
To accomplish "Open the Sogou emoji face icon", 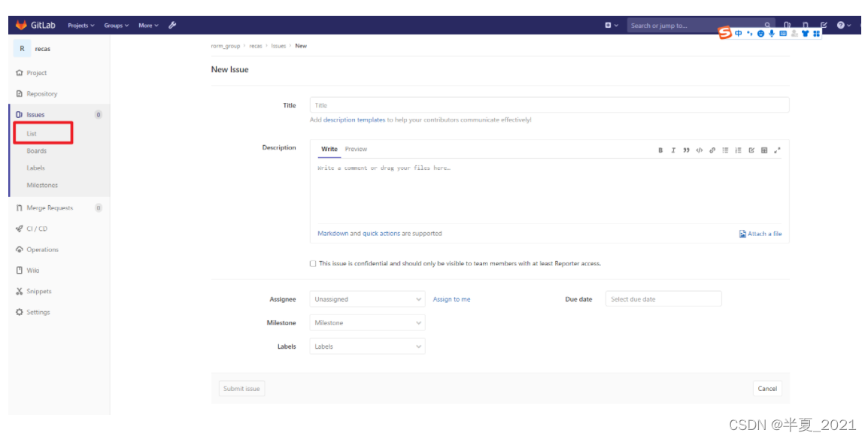I will coord(760,34).
